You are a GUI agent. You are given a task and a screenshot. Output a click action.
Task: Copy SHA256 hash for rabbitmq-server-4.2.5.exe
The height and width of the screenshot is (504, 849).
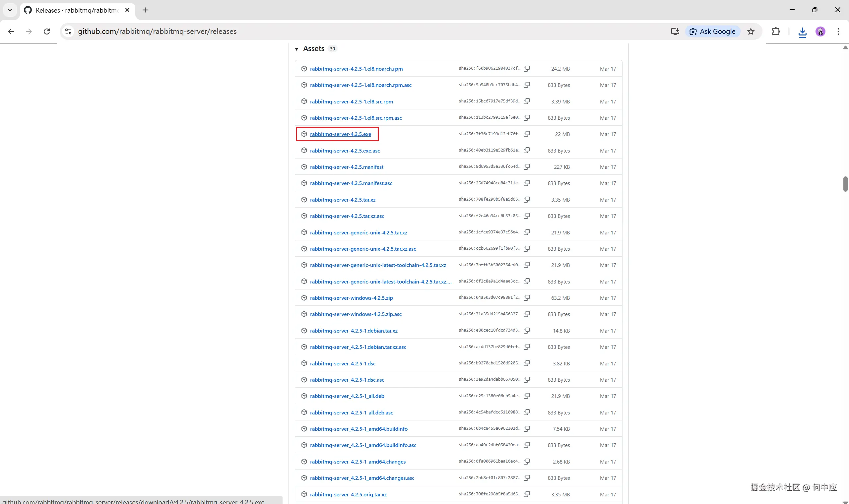tap(526, 134)
